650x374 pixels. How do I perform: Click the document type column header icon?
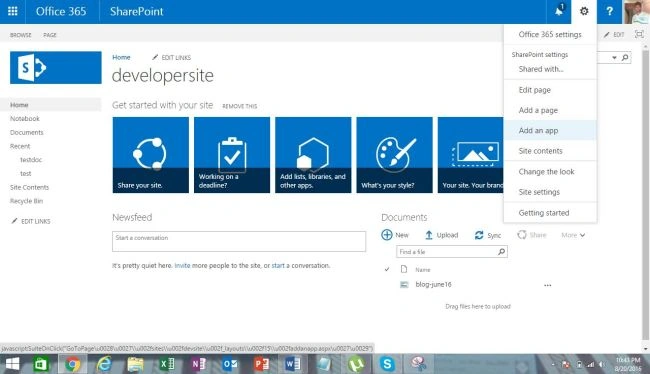coord(404,270)
